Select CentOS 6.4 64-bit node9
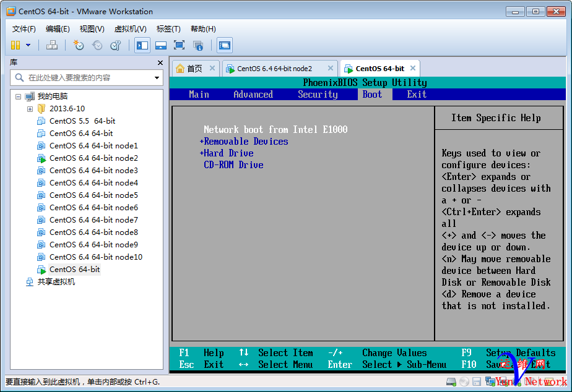 coord(93,245)
